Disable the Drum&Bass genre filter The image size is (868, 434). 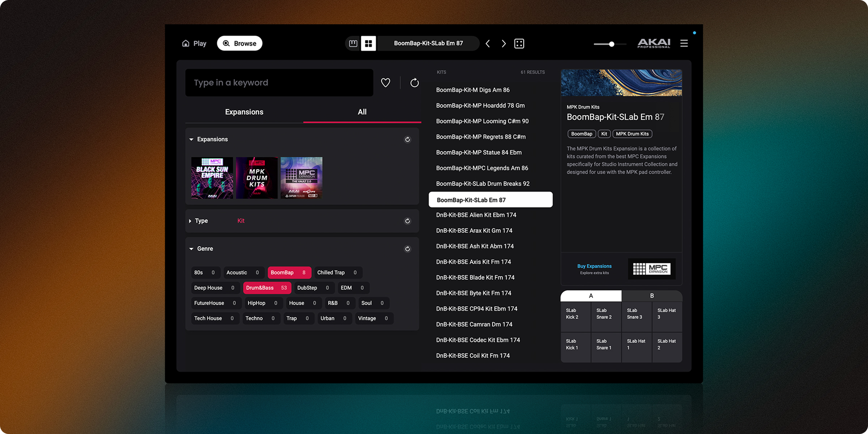point(267,288)
